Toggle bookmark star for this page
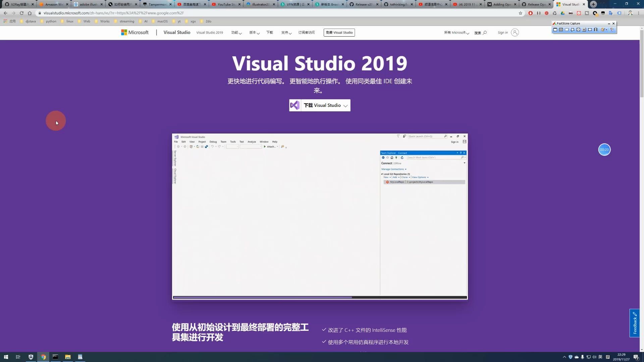 pos(521,13)
